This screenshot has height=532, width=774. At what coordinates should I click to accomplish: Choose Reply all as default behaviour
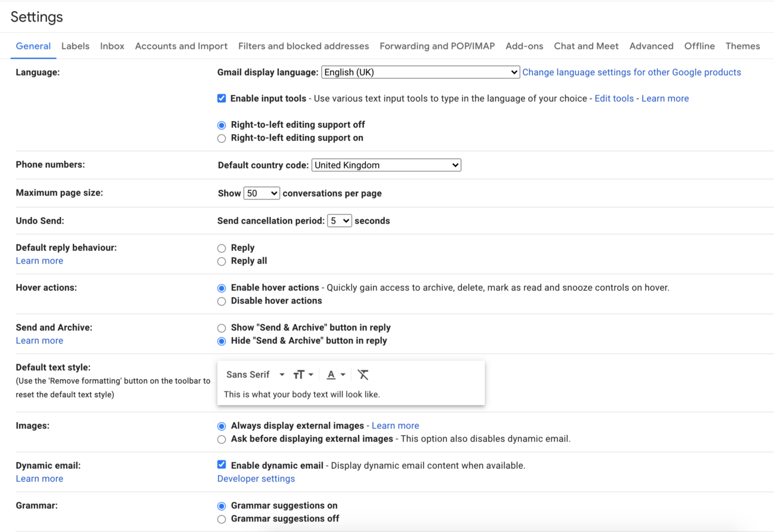[x=222, y=262]
